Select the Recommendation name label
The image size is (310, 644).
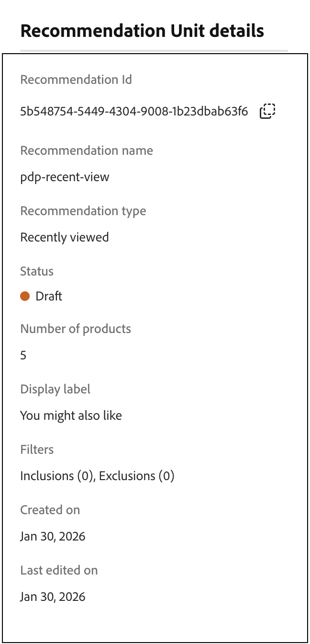click(x=86, y=150)
